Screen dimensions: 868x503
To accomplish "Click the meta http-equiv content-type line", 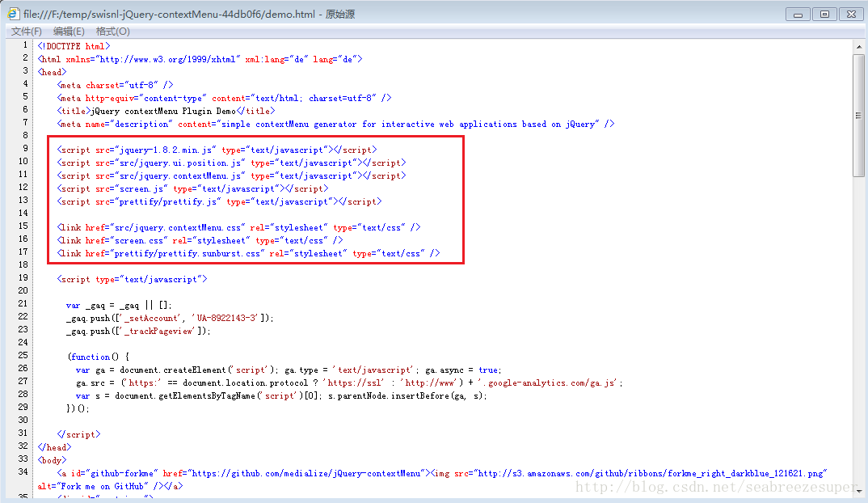I will click(x=224, y=98).
